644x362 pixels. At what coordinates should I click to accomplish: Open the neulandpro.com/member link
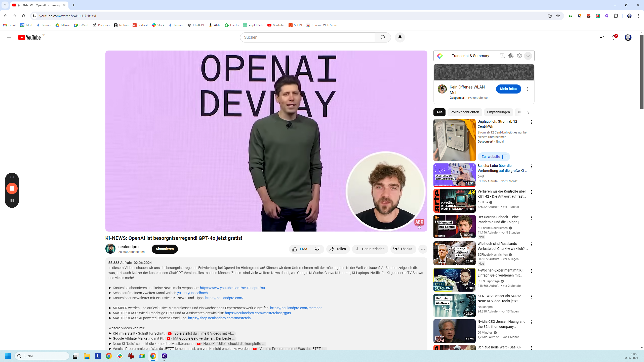tap(296, 308)
